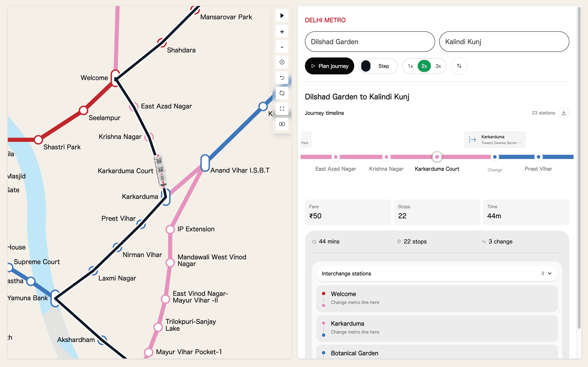This screenshot has height=367, width=588.
Task: Click the Preet Vihar station on map
Action: coord(141,224)
